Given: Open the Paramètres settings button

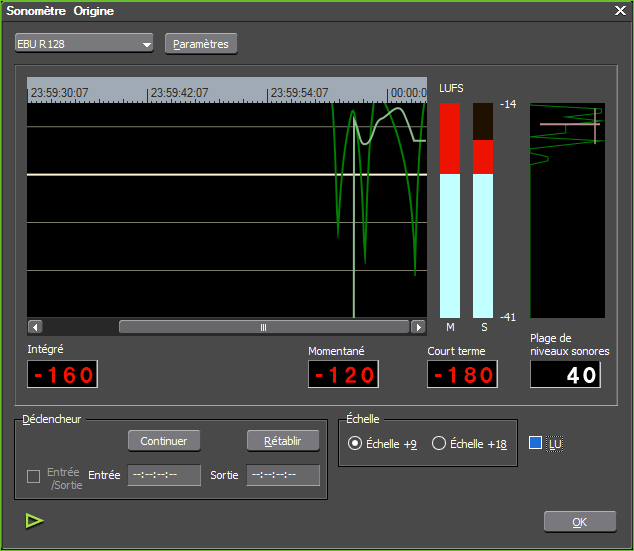Looking at the screenshot, I should click(x=201, y=44).
